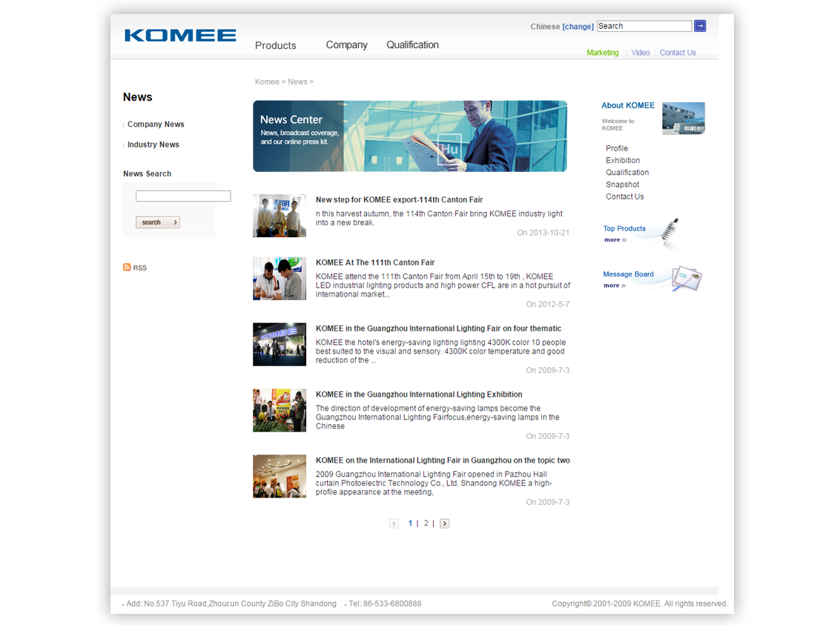This screenshot has width=840, height=625.
Task: Open Contact Us in About KOMEE list
Action: 625,196
